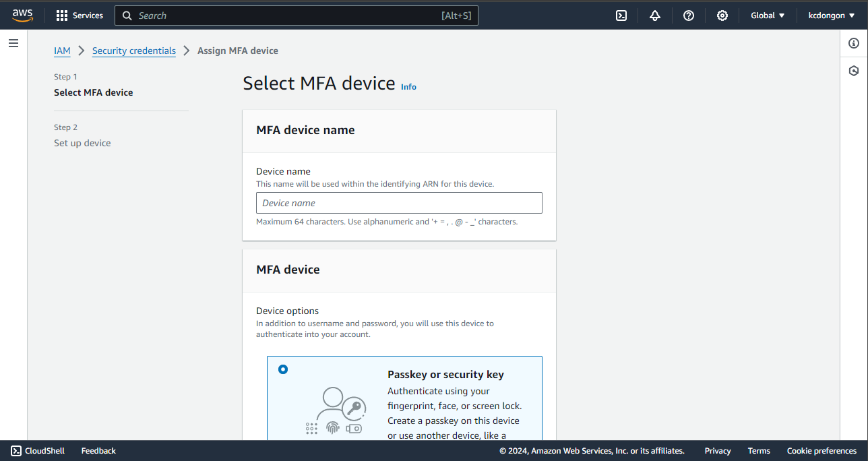Open the info panel circle icon
Image resolution: width=868 pixels, height=461 pixels.
[854, 44]
